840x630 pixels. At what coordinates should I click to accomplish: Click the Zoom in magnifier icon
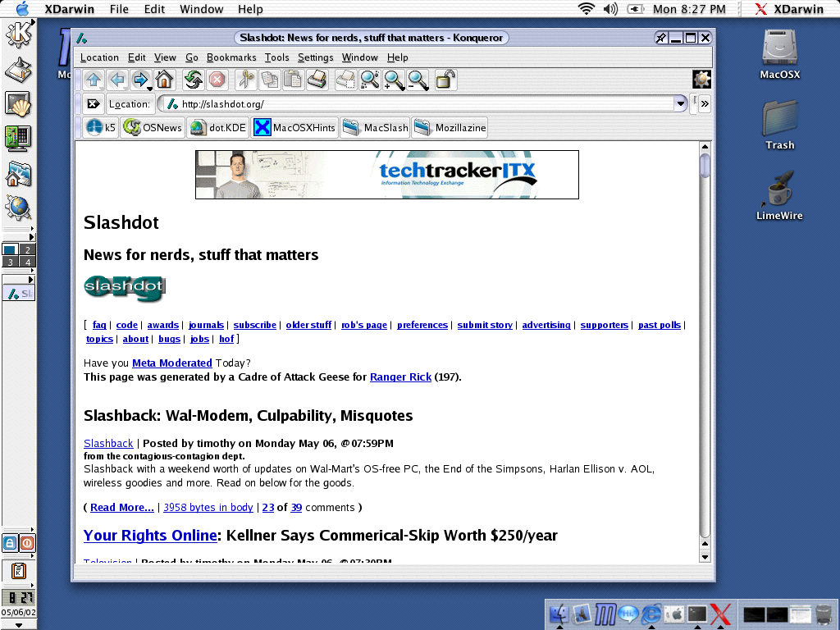coord(395,80)
